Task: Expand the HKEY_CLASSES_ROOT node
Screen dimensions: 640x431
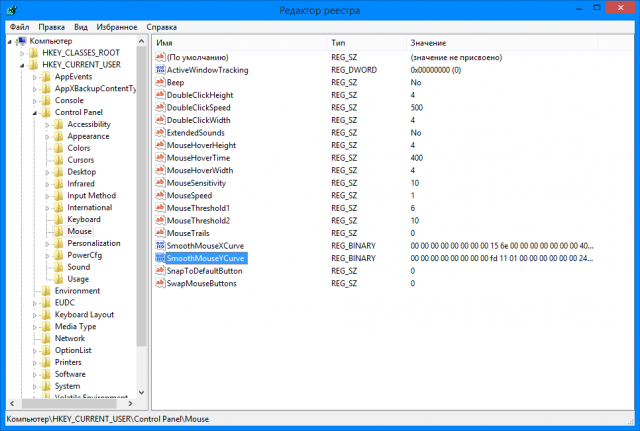Action: (x=22, y=53)
